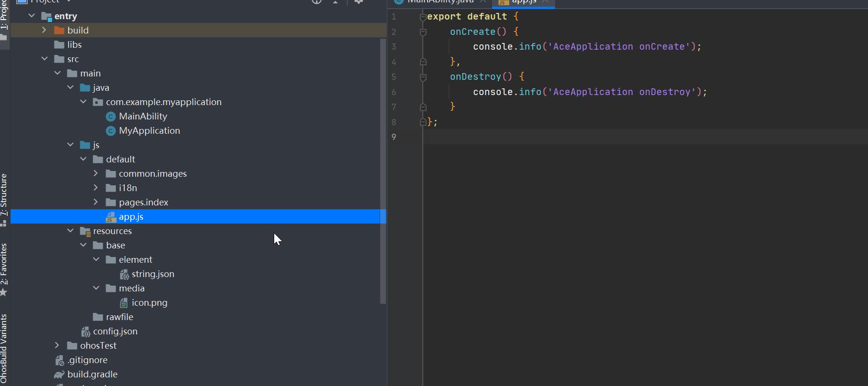Click the string.json file icon
Screen dimensions: 868x386
pos(124,274)
